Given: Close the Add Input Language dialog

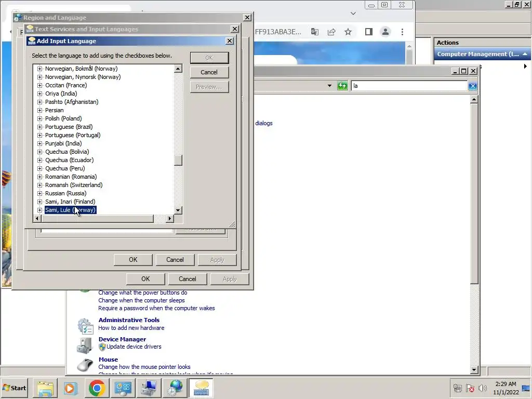Looking at the screenshot, I should click(230, 41).
